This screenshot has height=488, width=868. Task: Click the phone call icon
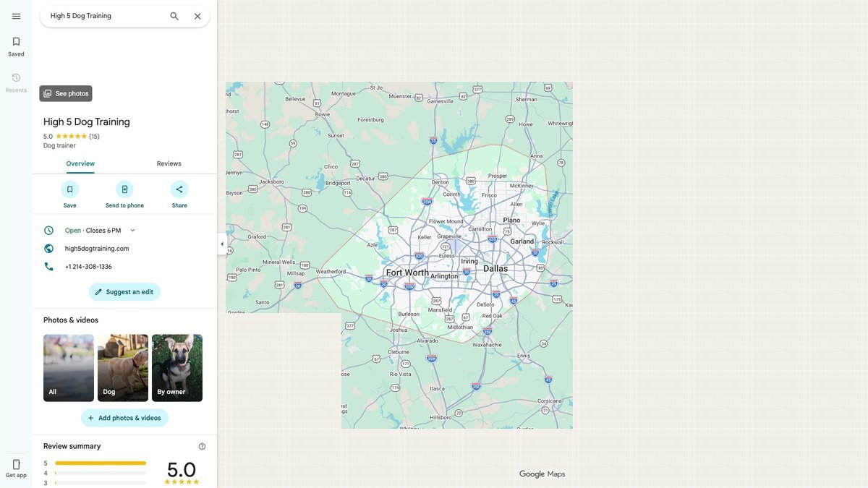48,267
